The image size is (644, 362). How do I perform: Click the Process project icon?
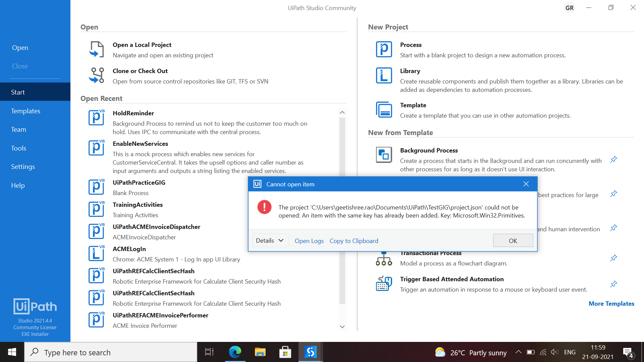tap(384, 50)
